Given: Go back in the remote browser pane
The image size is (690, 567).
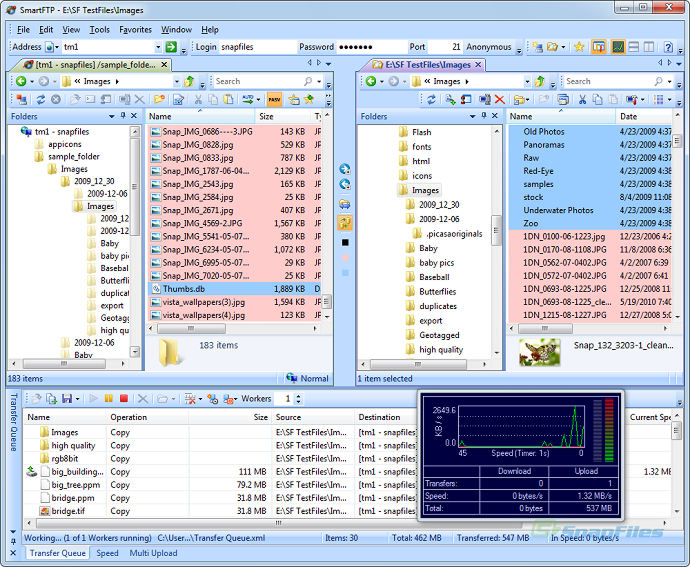Looking at the screenshot, I should [x=21, y=81].
